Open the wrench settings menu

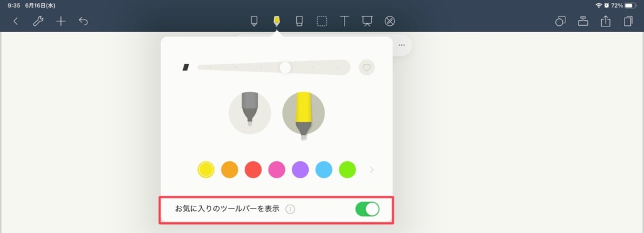click(x=38, y=21)
